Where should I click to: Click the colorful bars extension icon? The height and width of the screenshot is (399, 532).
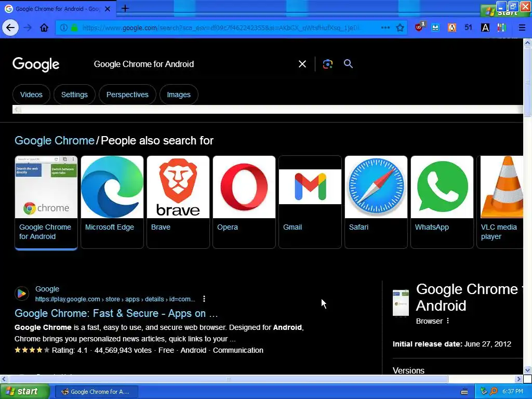coord(501,28)
